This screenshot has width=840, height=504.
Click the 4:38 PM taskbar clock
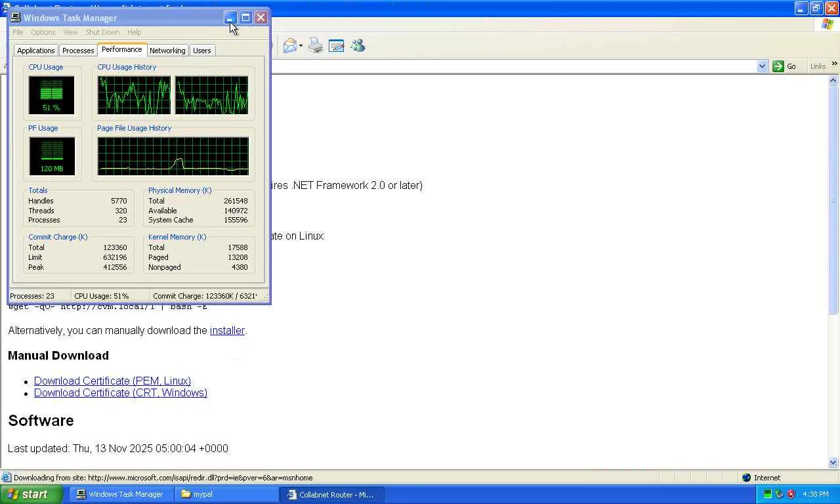816,494
